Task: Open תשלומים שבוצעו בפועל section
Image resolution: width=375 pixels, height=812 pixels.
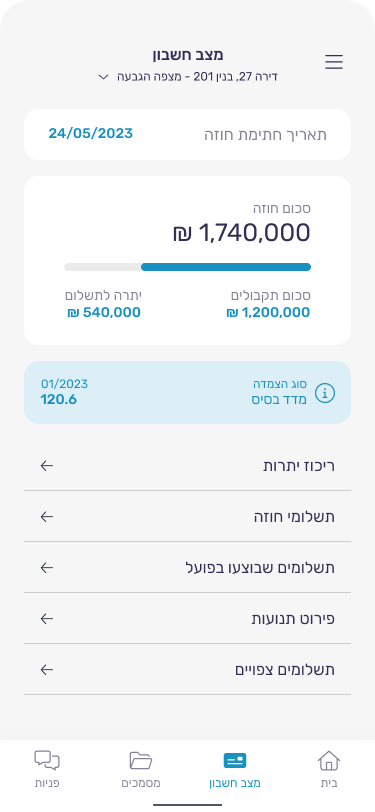Action: pyautogui.click(x=188, y=568)
